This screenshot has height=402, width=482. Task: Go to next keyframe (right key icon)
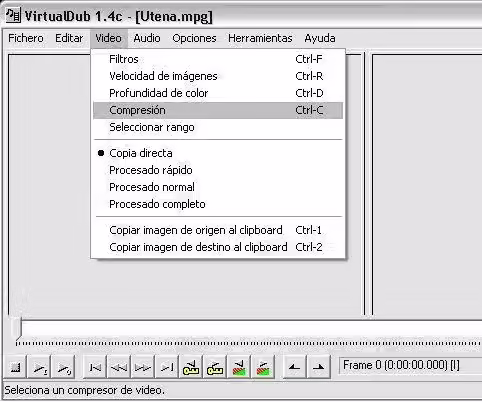click(215, 367)
